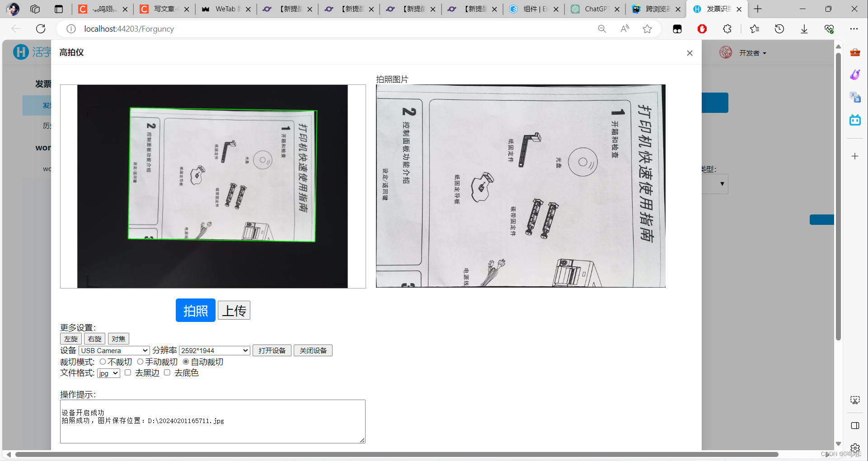This screenshot has width=868, height=461.
Task: Toggle the sidebar panel layout icon
Action: [855, 426]
